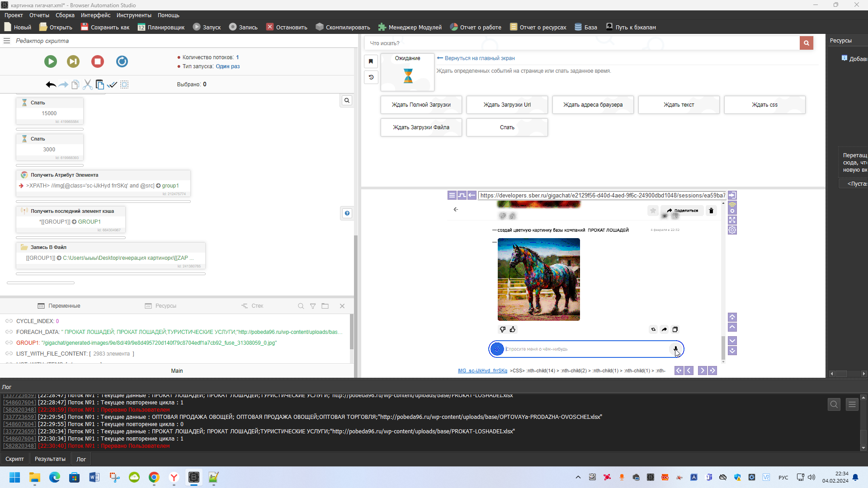Click the Undo arrow icon
The image size is (868, 488).
click(51, 84)
